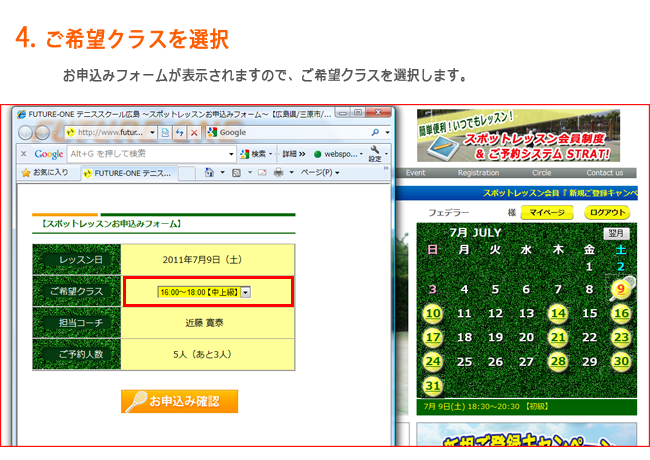Expand the preferred class dropdown
The width and height of the screenshot is (650, 460).
point(246,291)
